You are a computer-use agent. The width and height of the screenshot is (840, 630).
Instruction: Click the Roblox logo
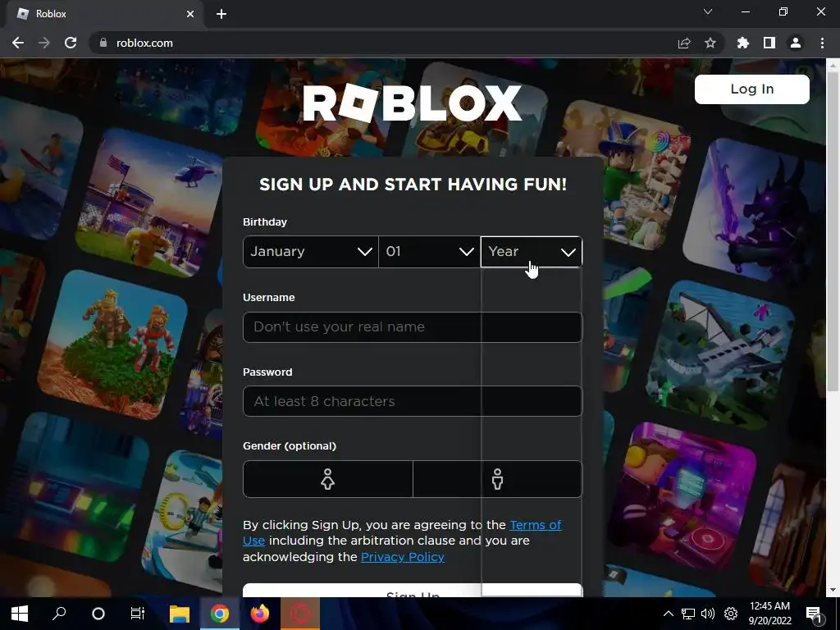click(x=412, y=103)
